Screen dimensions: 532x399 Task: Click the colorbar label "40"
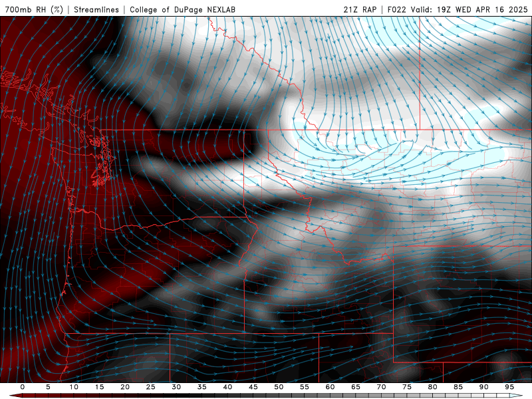[227, 387]
